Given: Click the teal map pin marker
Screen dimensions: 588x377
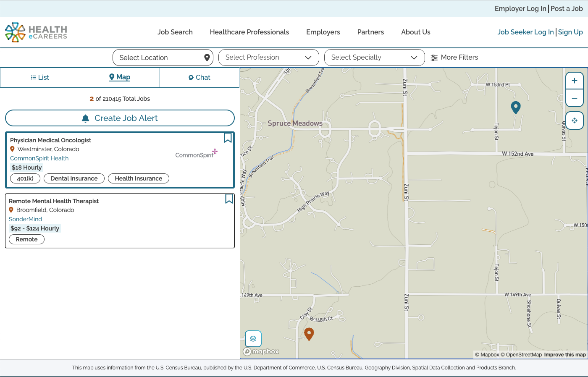Looking at the screenshot, I should (516, 107).
